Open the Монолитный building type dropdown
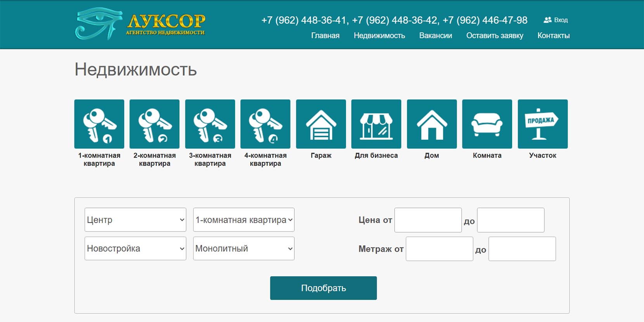 click(244, 249)
